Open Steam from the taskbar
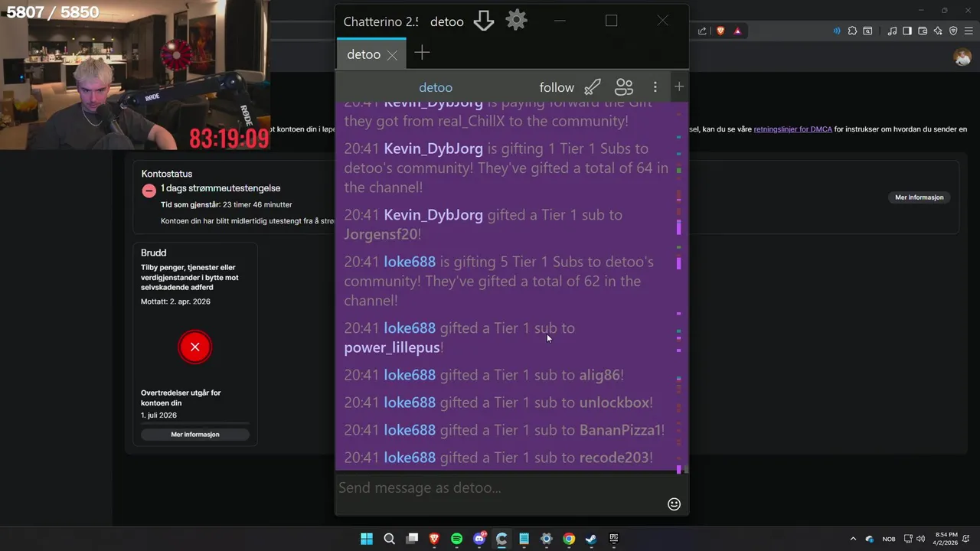The width and height of the screenshot is (980, 551). pos(591,539)
